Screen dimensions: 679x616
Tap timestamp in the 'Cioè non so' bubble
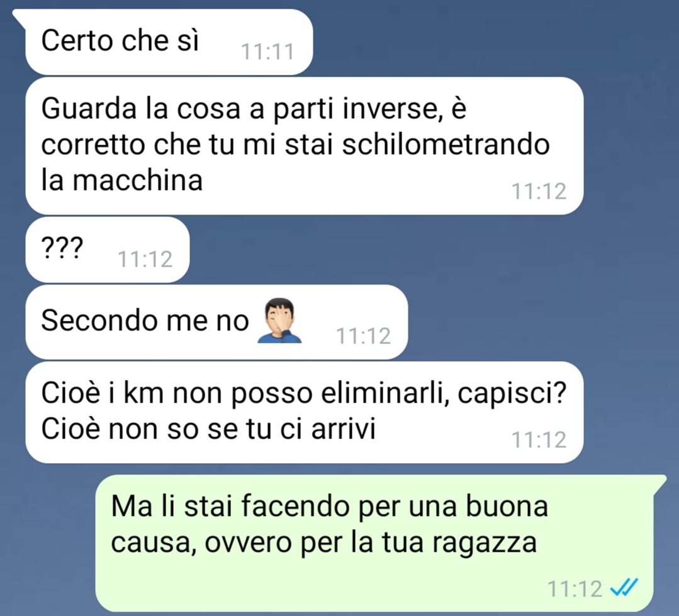(x=539, y=439)
